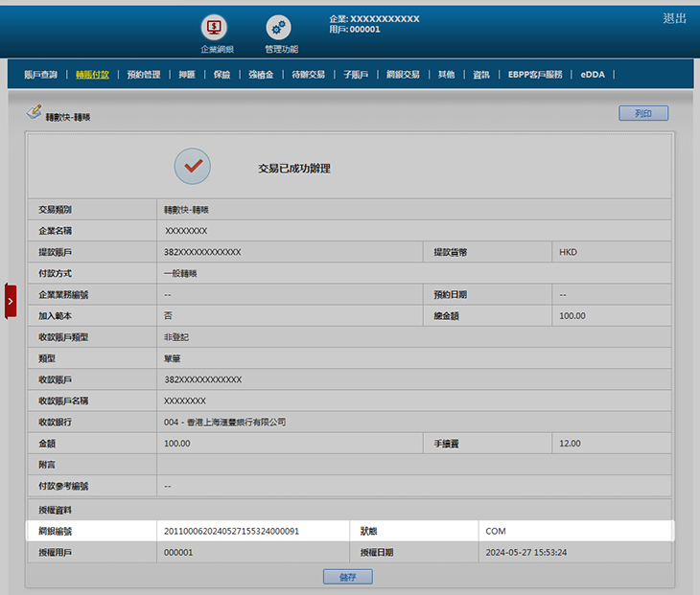Click the 子賬戶 menu item
This screenshot has height=595, width=700.
click(x=356, y=74)
